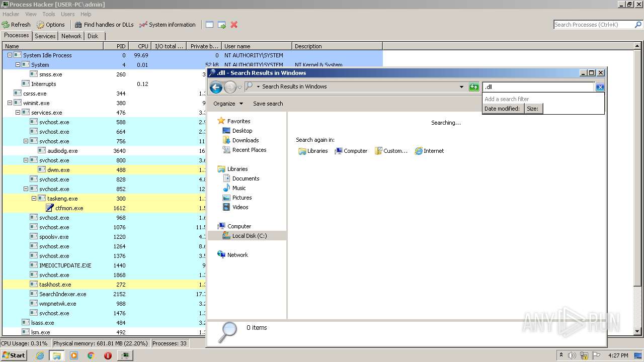The height and width of the screenshot is (362, 644).
Task: Click the volume icon in system tray
Action: tap(572, 355)
